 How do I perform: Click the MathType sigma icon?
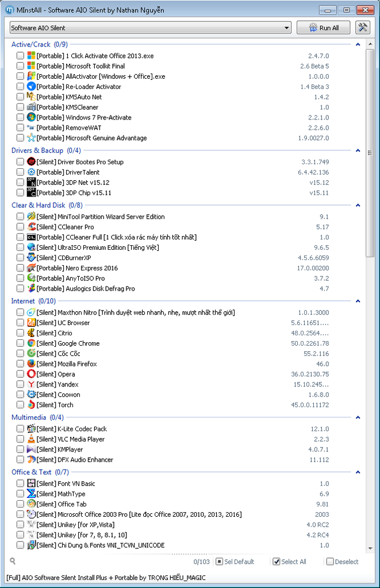(31, 494)
